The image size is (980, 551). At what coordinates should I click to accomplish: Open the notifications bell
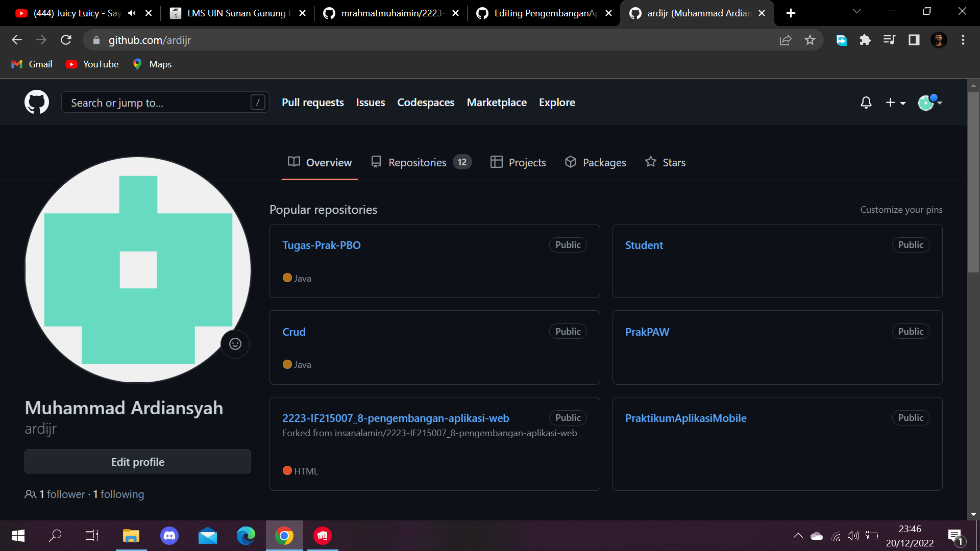[x=866, y=103]
